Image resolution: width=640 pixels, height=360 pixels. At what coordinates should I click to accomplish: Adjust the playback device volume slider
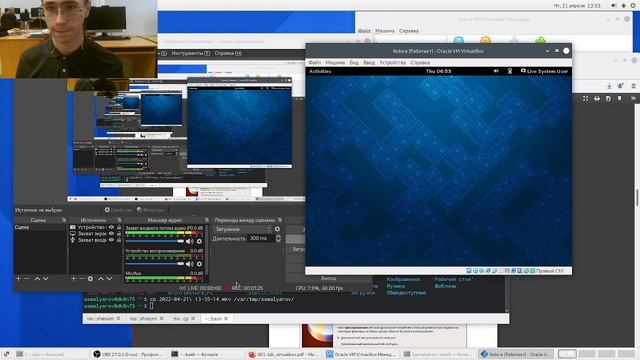[155, 264]
